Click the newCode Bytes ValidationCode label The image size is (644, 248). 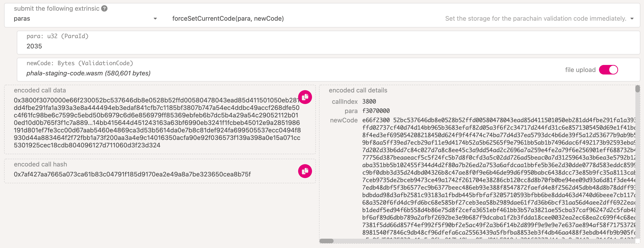pyautogui.click(x=80, y=63)
